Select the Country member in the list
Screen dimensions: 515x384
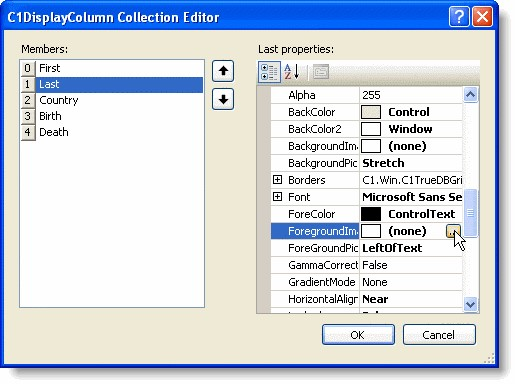pos(111,100)
